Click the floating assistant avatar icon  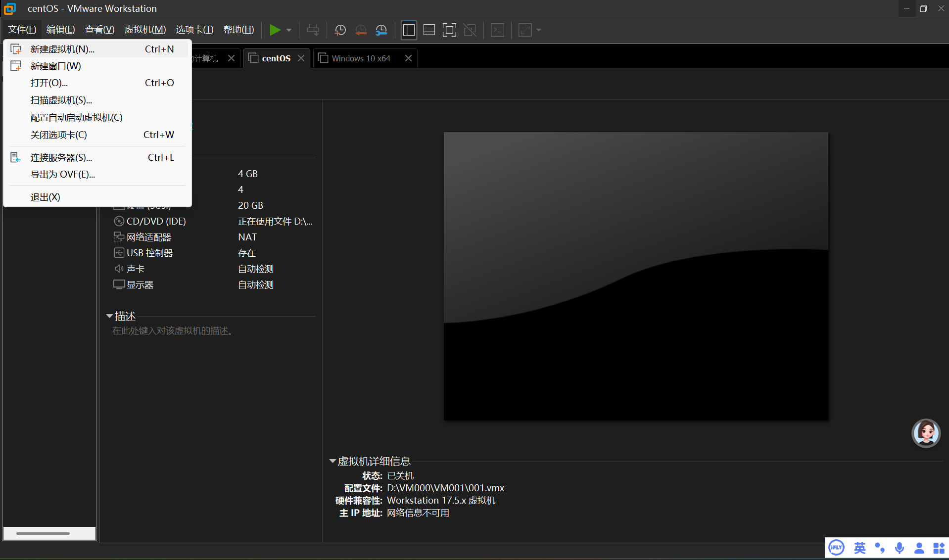click(x=926, y=433)
